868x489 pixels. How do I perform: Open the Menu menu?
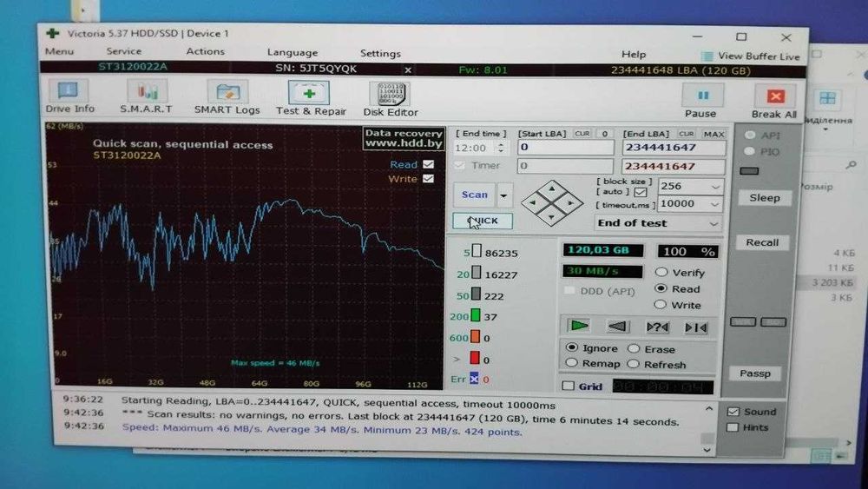click(59, 51)
